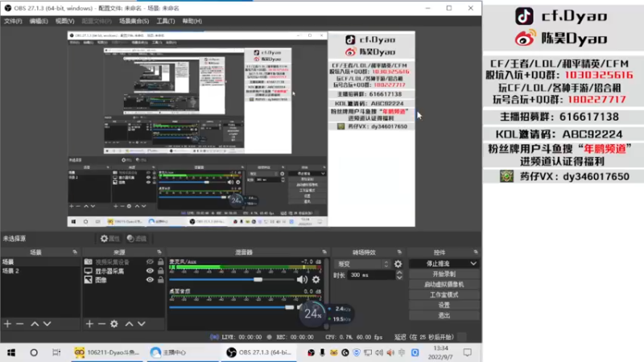
Task: Add a new scene with plus icon
Action: (x=7, y=324)
